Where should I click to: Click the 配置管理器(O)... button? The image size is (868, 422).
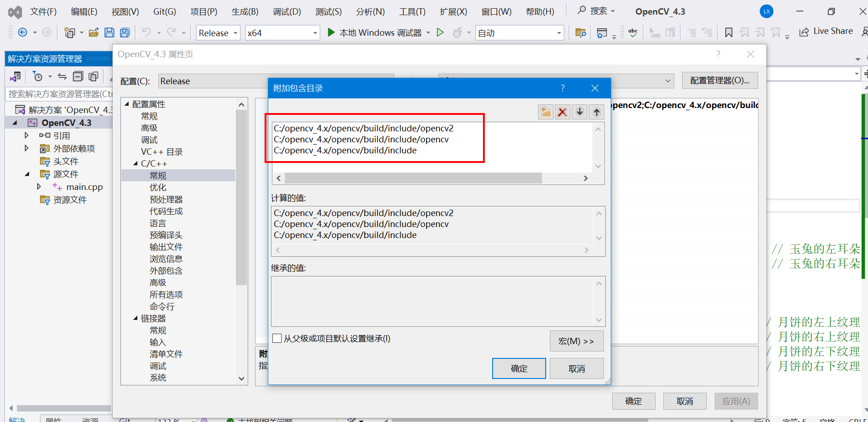(x=720, y=81)
